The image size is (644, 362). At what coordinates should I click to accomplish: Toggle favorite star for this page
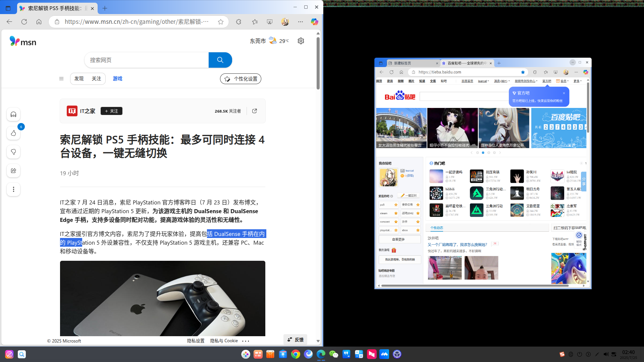[x=220, y=22]
